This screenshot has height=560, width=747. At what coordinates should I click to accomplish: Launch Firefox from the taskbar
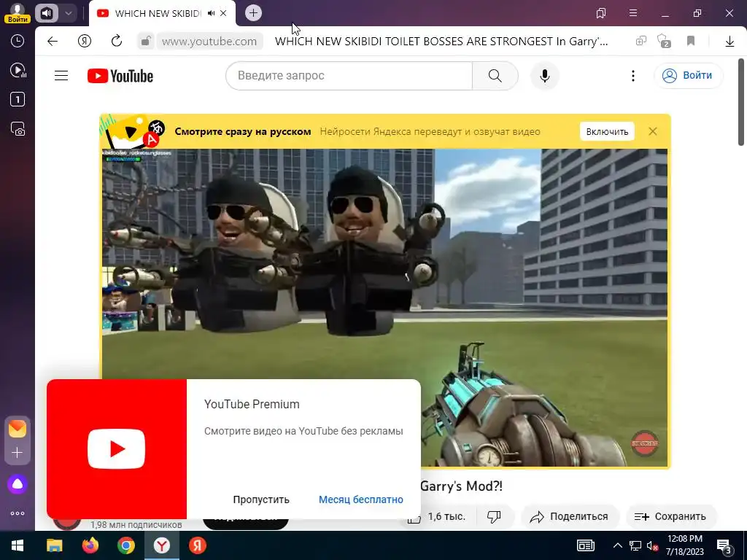click(x=90, y=545)
